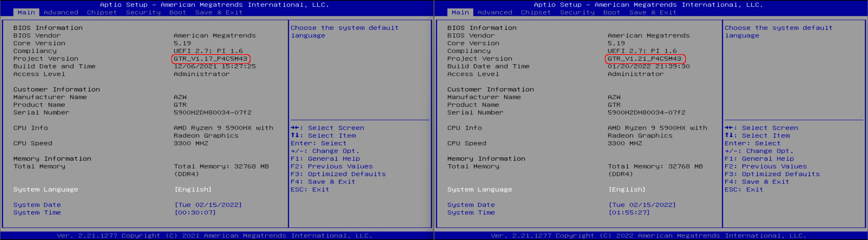868x240 pixels.
Task: Open the Security tab in the left BIOS screen
Action: tap(143, 13)
